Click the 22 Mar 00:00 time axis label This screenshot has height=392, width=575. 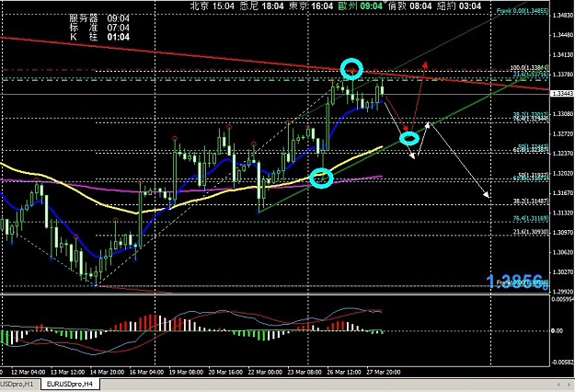(x=265, y=372)
